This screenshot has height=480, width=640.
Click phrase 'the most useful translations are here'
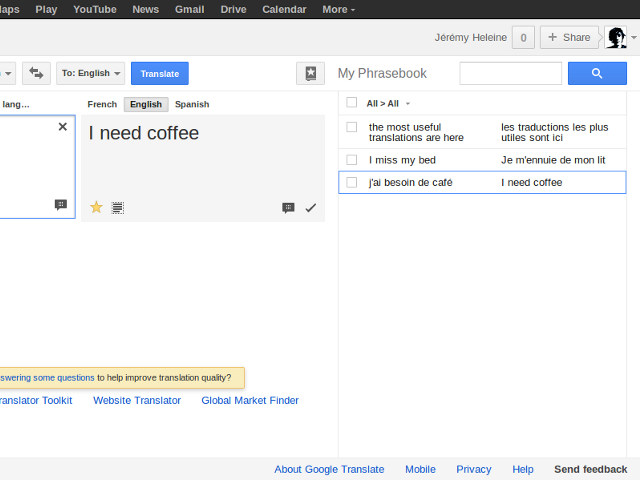416,132
